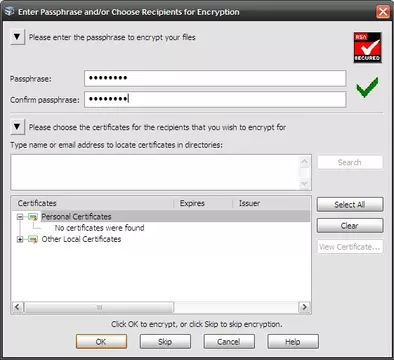Collapse the Personal Certificates tree node
Image resolution: width=394 pixels, height=360 pixels.
pos(20,217)
